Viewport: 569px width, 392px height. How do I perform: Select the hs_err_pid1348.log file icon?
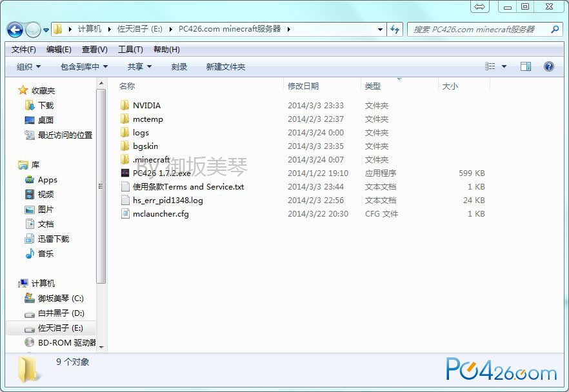pos(125,200)
